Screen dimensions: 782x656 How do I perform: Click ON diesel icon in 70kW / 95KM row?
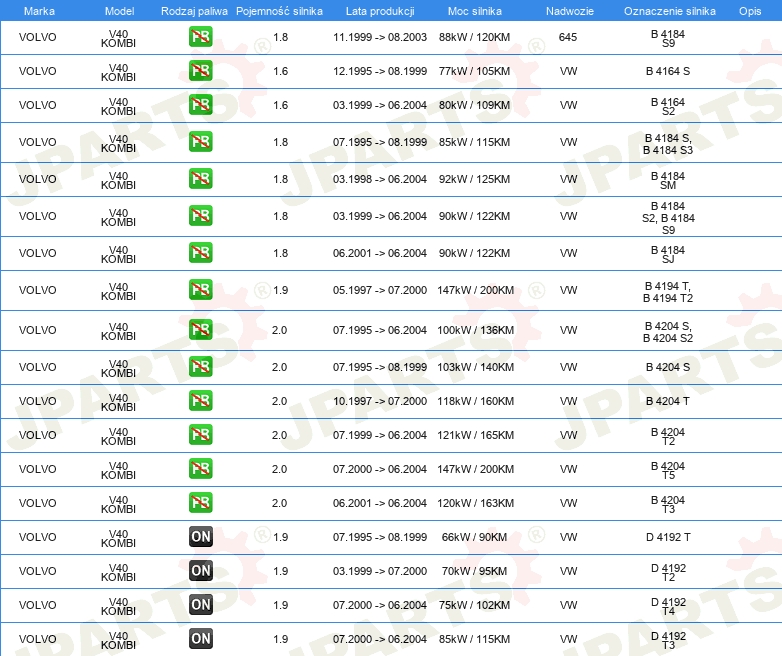(200, 570)
